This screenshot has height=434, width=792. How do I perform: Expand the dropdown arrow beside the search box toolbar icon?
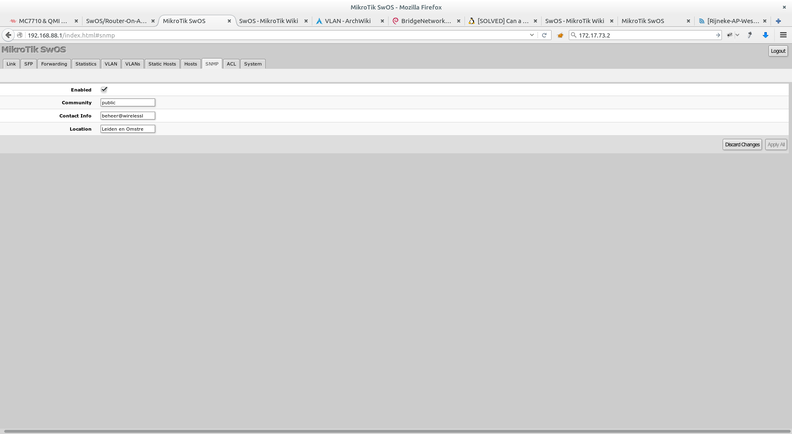point(737,35)
